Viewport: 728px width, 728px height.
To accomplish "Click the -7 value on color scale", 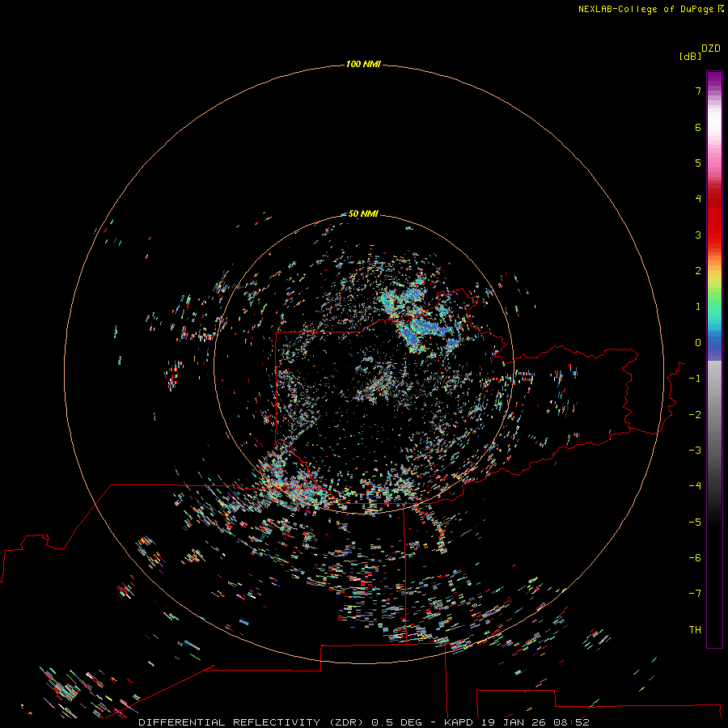I will click(x=695, y=594).
